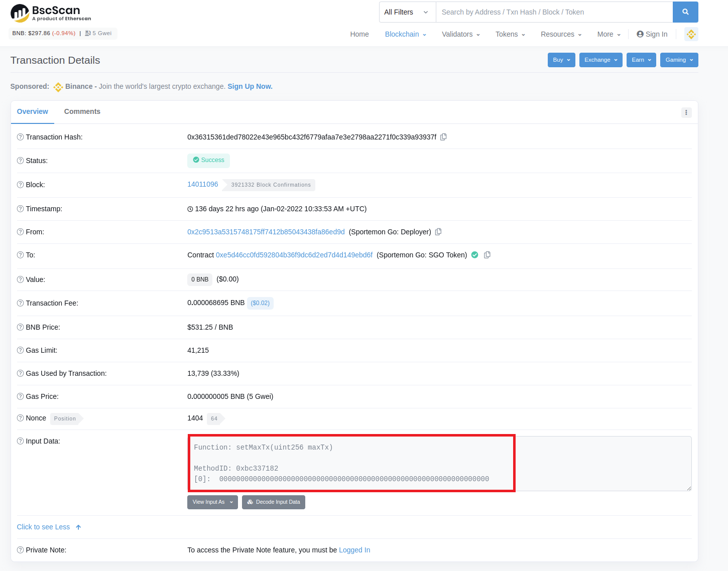Expand the Tokens menu
Screen dimensions: 728x571
pos(510,34)
